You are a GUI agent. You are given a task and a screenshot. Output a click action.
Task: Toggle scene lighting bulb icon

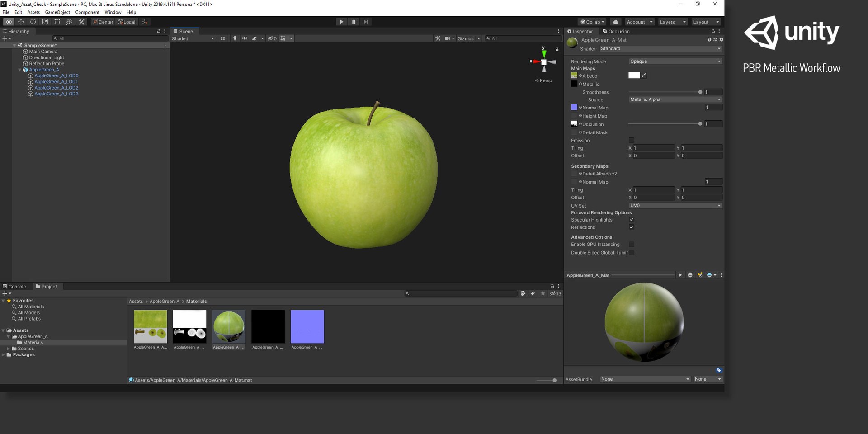[235, 38]
